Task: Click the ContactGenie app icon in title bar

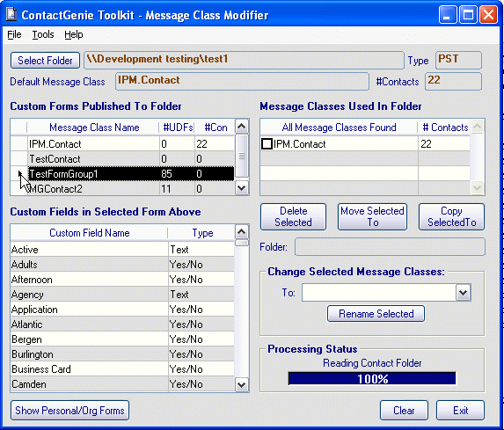Action: coord(11,14)
